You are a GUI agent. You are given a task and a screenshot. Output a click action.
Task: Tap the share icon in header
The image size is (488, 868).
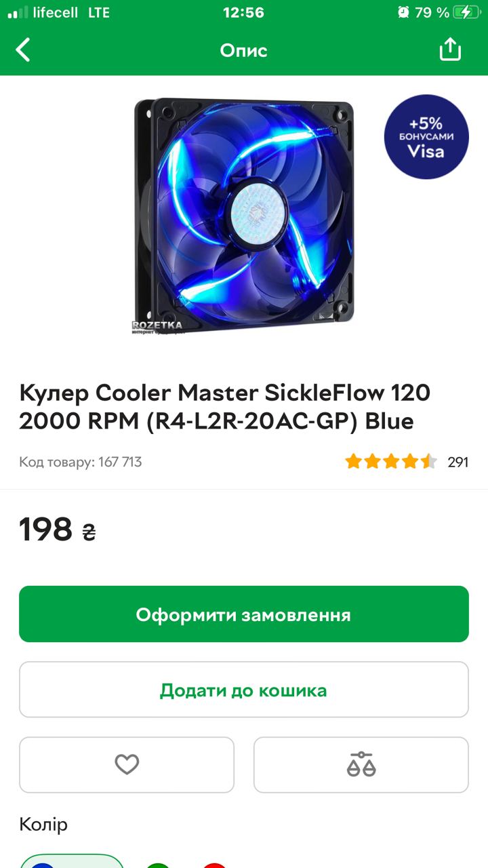pos(450,50)
